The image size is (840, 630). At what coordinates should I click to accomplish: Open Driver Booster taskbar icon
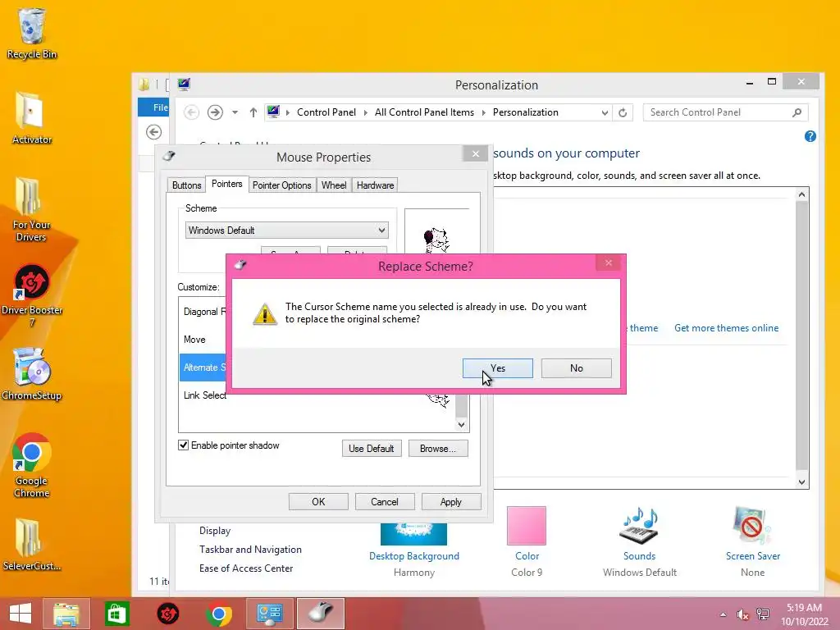167,614
